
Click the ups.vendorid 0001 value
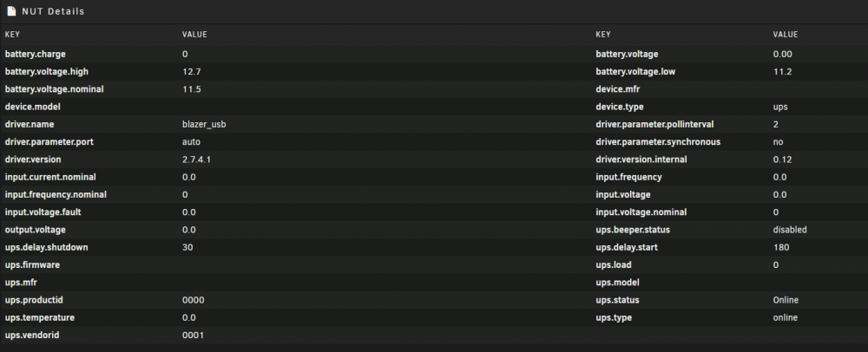pyautogui.click(x=194, y=336)
